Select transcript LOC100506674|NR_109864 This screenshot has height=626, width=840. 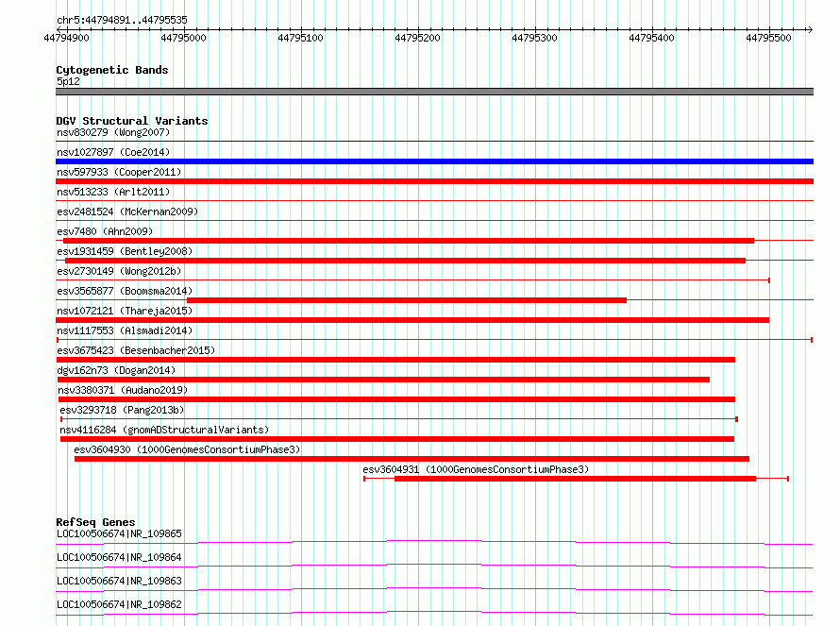(119, 557)
